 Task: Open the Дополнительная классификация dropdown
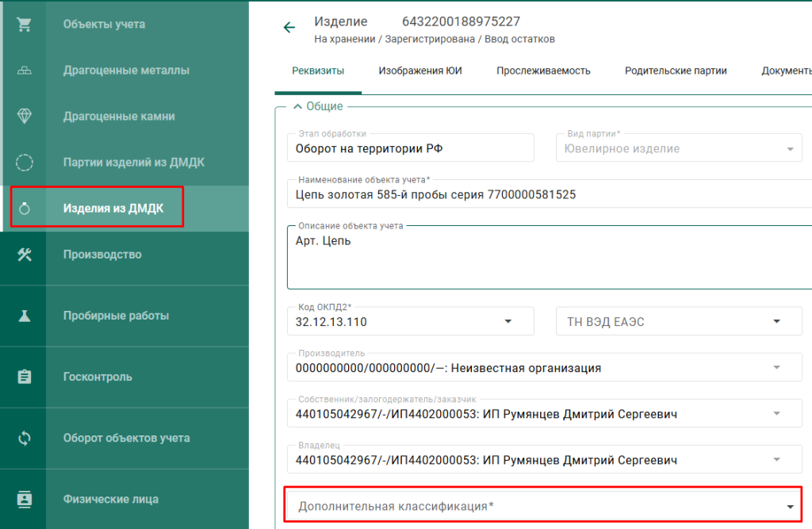coord(542,505)
